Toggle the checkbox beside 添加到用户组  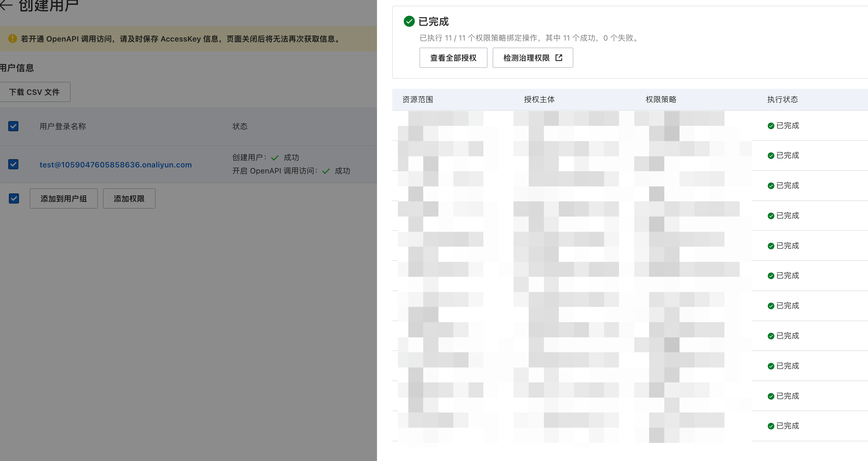pos(14,198)
